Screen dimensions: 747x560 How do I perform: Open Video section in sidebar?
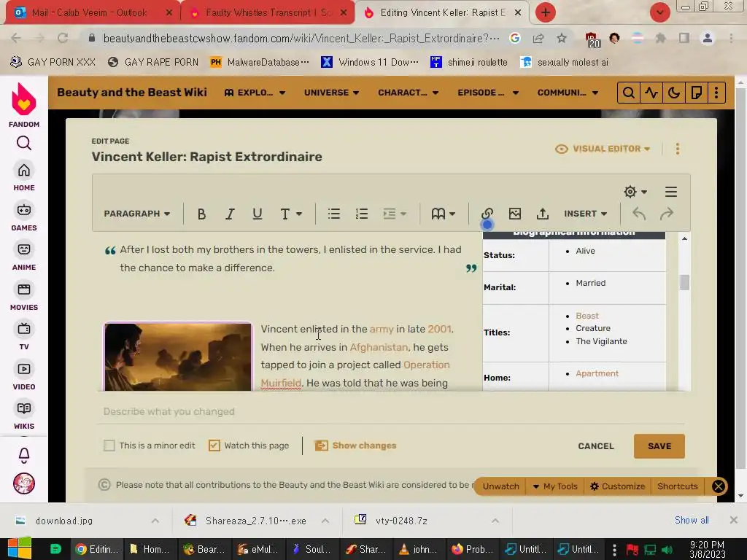[x=24, y=376]
